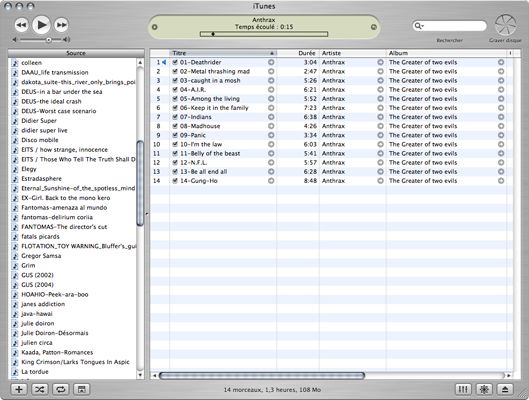Click the Graver disque burn icon
Viewport: 529px width, 400px height.
tap(505, 25)
